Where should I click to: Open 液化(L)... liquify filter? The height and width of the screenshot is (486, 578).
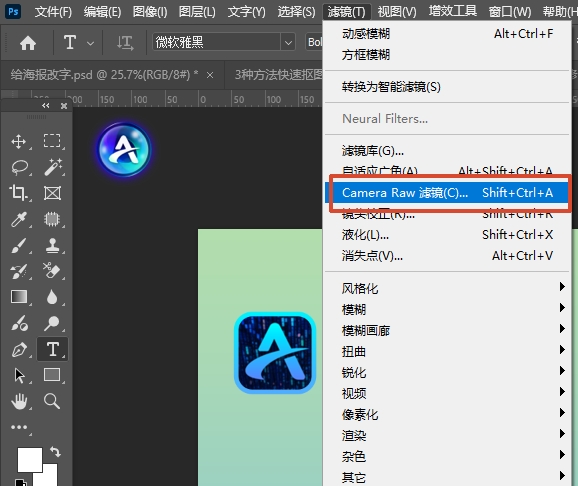click(448, 235)
